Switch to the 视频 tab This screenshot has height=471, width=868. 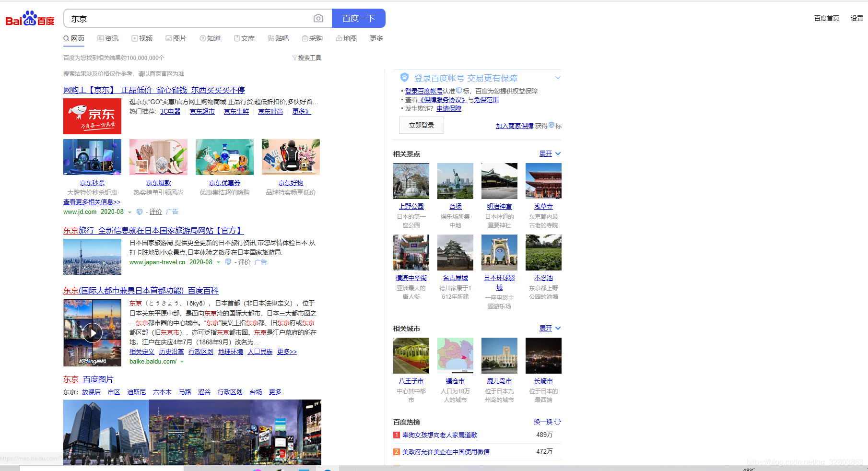click(x=142, y=38)
